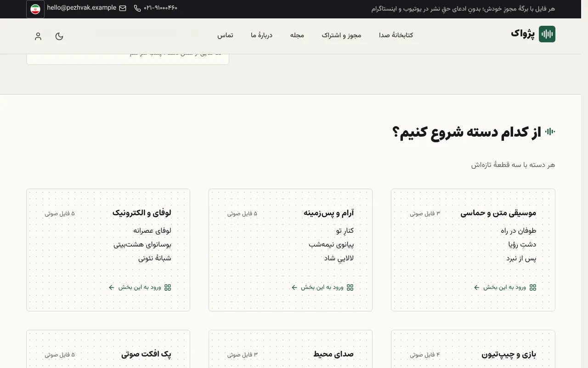Viewport: 588px width, 368px height.
Task: Click the grid icon in موسیقی متن و حماسی card
Action: [x=533, y=287]
